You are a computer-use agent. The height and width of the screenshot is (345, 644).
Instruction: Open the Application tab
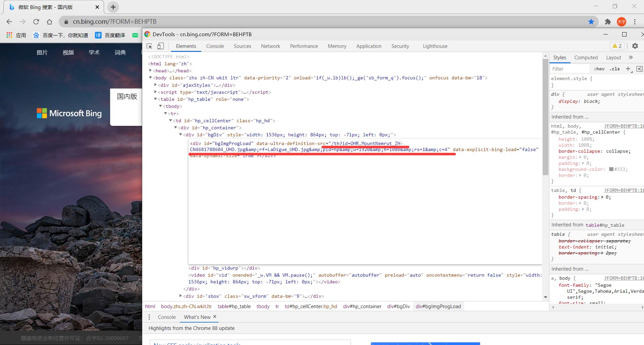[369, 46]
